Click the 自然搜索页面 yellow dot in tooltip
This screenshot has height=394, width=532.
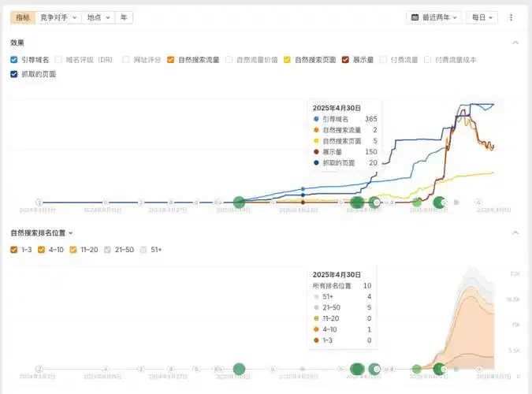pyautogui.click(x=316, y=141)
